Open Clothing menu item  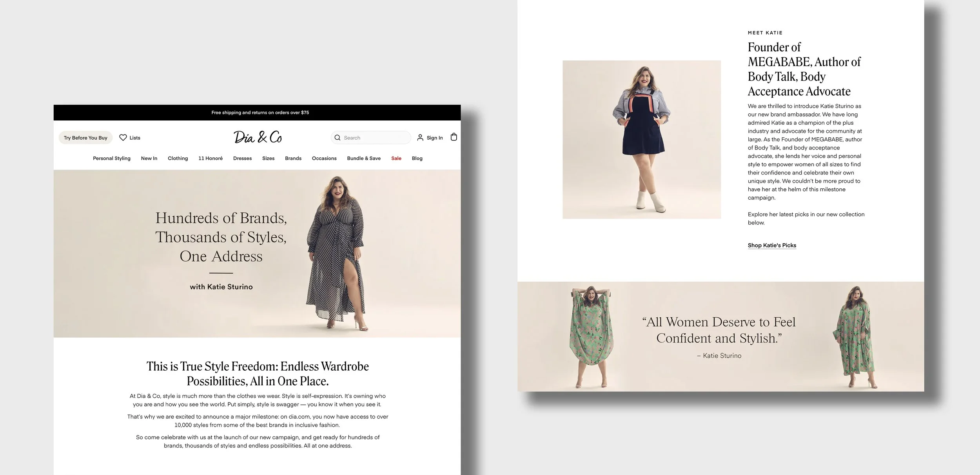tap(178, 158)
